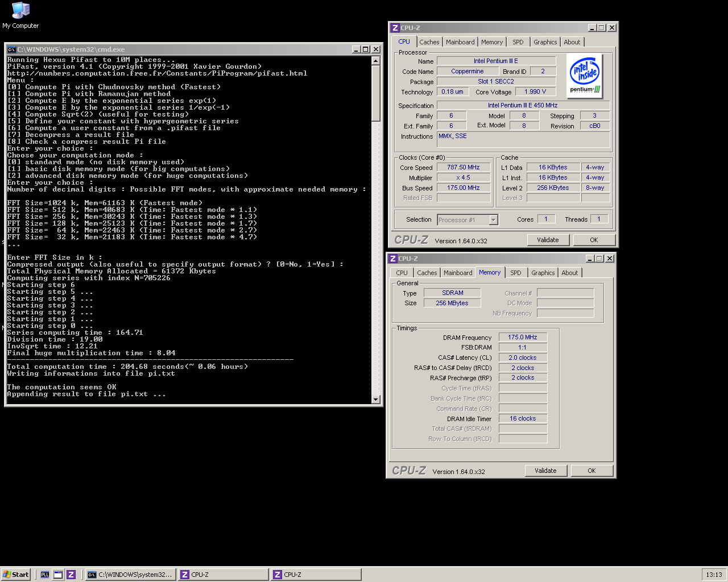
Task: Click the Core Voltage value 1.990 V
Action: coord(535,92)
